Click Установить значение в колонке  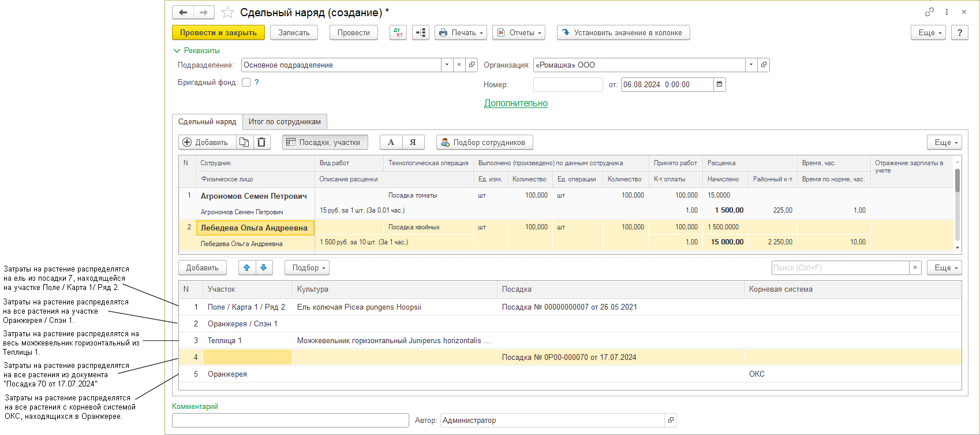623,32
